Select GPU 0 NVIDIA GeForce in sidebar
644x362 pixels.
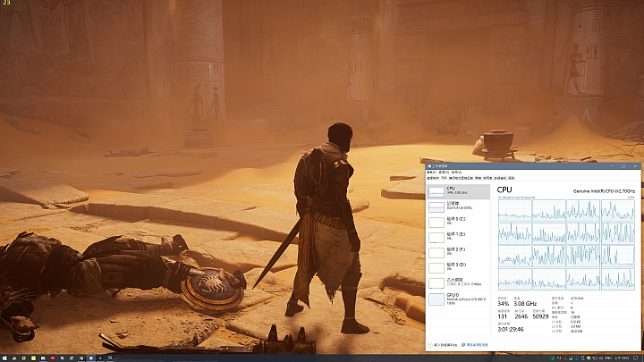click(458, 299)
